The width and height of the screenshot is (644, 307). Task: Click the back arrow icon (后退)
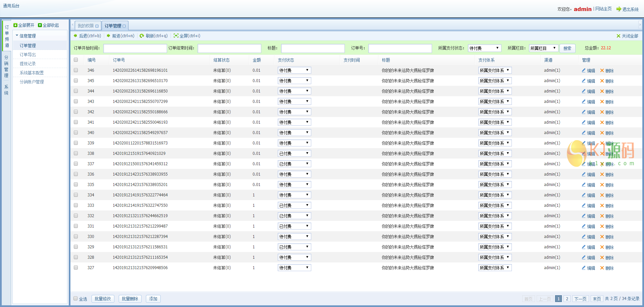coord(75,36)
